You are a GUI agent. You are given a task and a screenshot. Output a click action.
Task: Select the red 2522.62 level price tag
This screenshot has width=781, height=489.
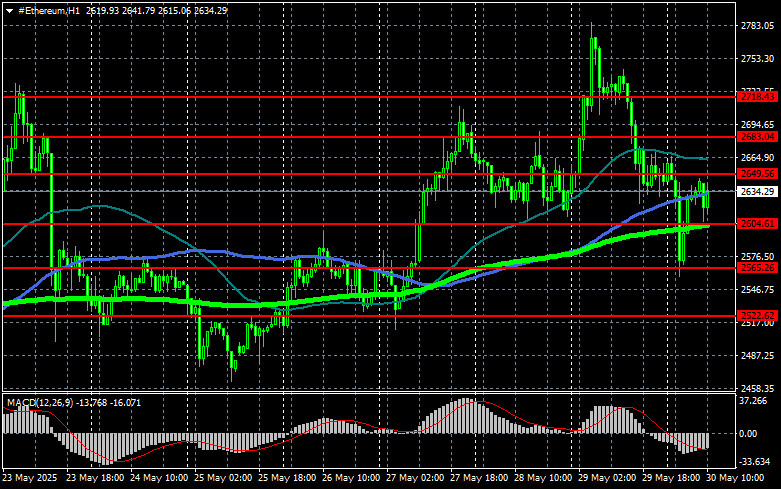pos(757,316)
